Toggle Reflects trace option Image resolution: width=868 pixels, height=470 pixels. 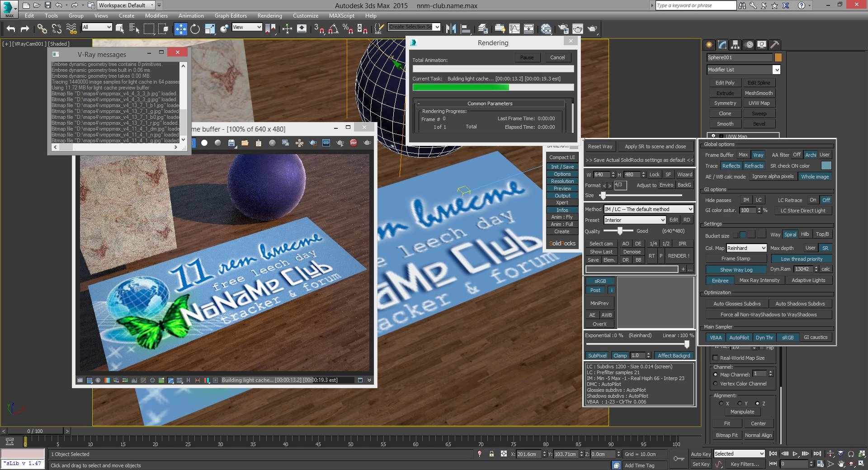pos(731,166)
